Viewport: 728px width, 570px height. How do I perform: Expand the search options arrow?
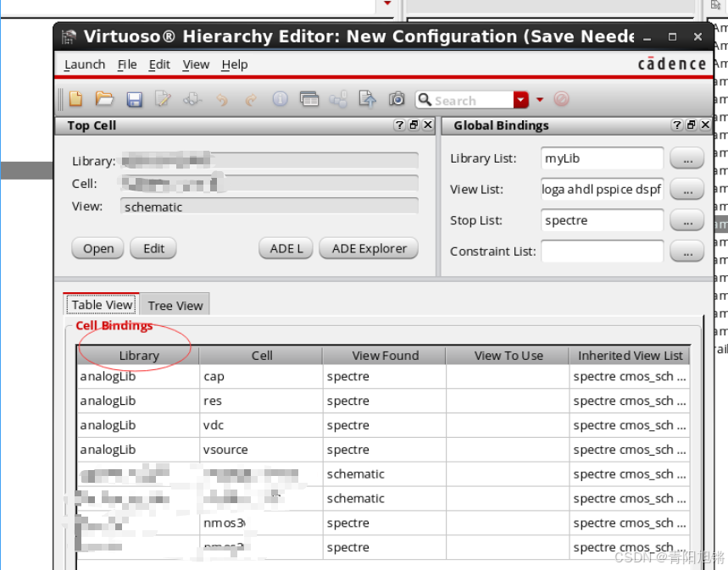[x=539, y=99]
